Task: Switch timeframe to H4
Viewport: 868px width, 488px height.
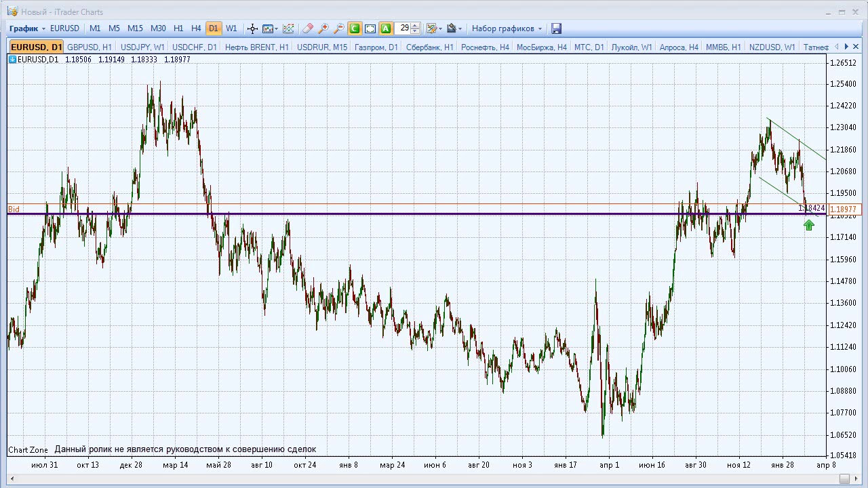Action: pos(196,28)
